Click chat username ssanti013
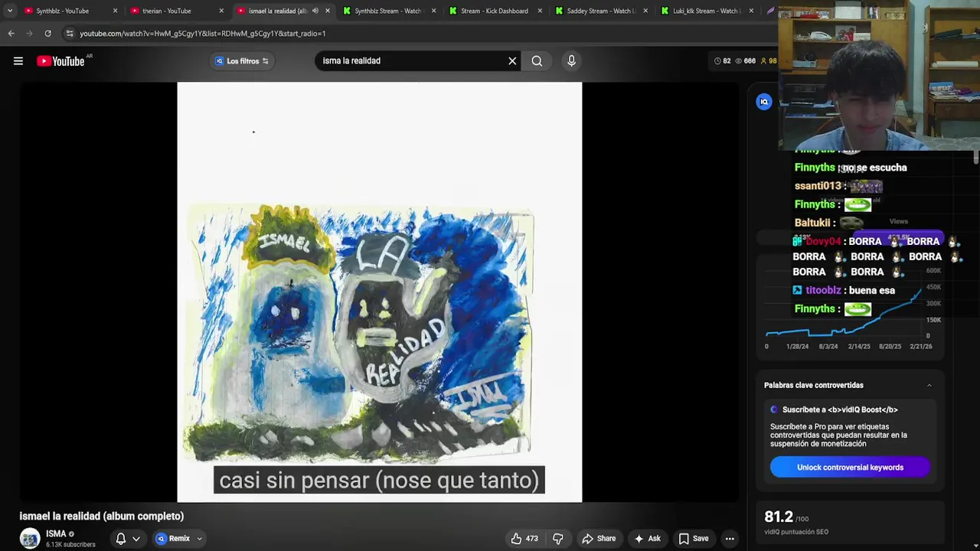 coord(818,186)
